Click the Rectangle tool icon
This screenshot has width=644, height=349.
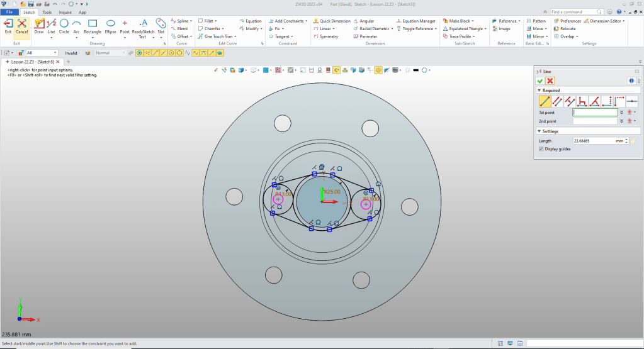pos(93,24)
